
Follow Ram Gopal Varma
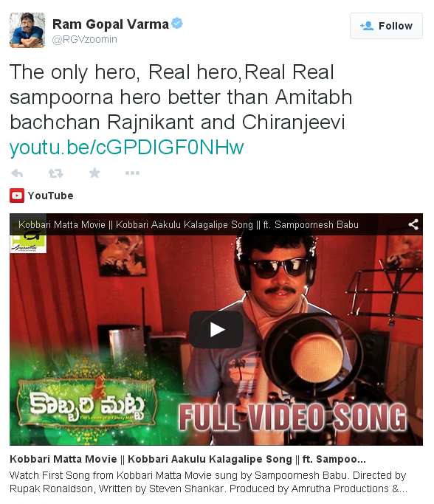pos(386,26)
